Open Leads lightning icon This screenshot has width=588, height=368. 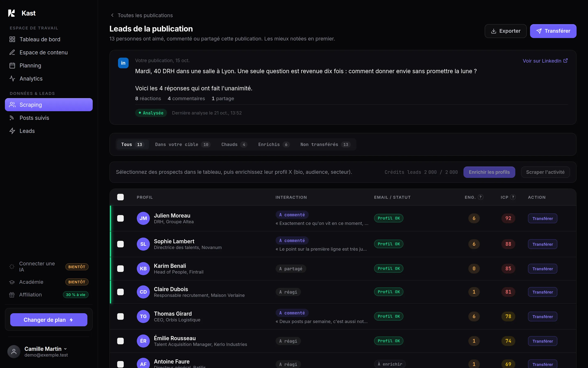coord(12,131)
